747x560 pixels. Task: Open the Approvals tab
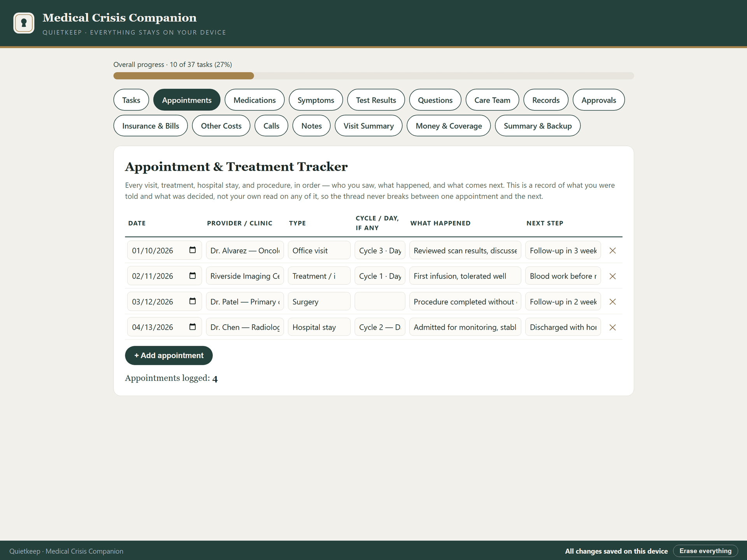[x=599, y=100]
